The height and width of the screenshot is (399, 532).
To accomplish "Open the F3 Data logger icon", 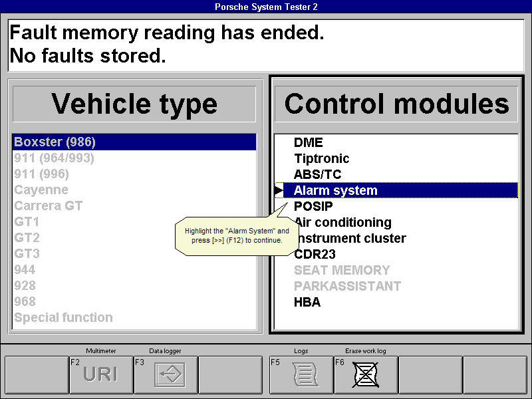I will tap(166, 375).
